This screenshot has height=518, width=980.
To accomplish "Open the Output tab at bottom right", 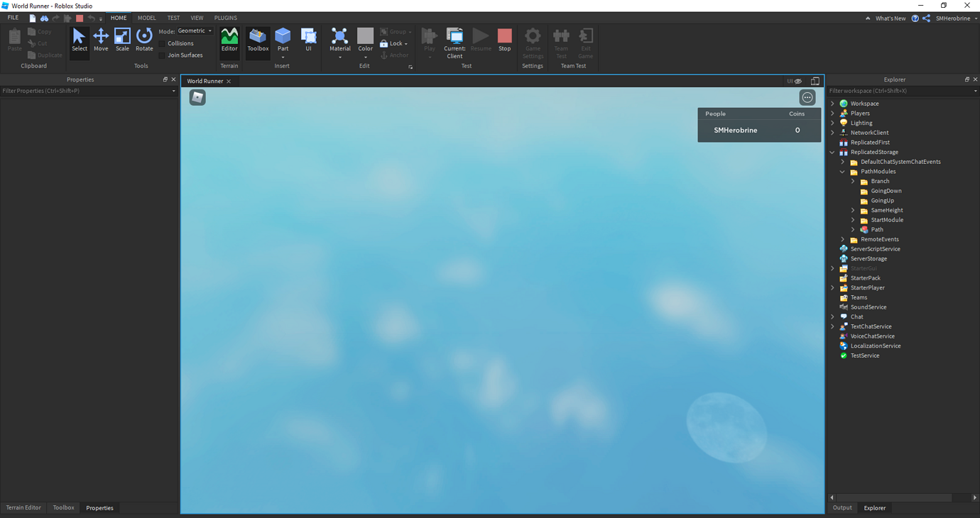I will click(842, 507).
